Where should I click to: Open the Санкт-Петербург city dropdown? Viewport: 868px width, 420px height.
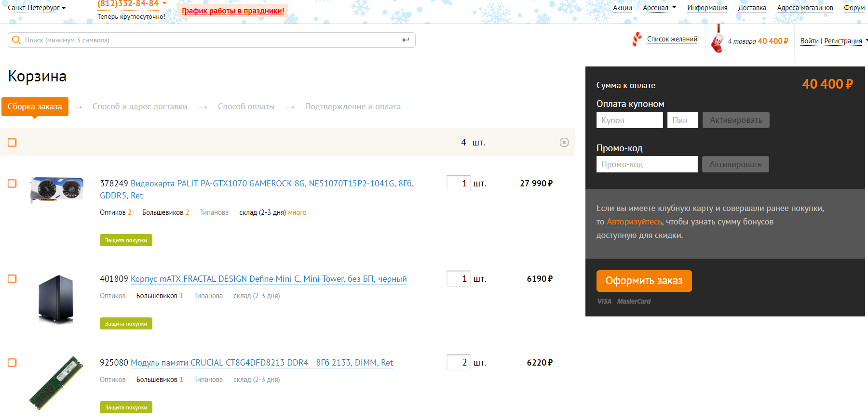point(37,8)
